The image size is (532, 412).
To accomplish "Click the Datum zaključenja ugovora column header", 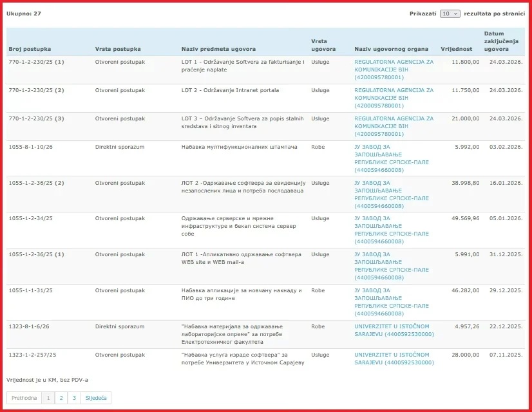I will pos(501,41).
